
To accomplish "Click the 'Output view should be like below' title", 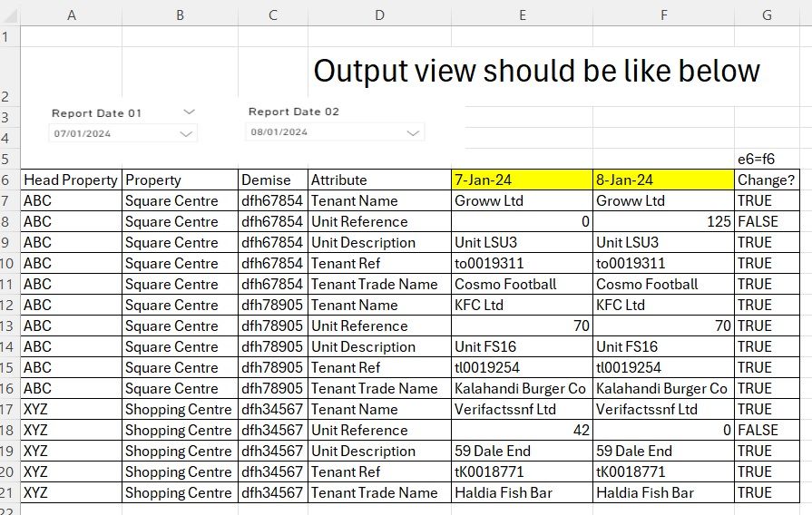I will click(536, 71).
